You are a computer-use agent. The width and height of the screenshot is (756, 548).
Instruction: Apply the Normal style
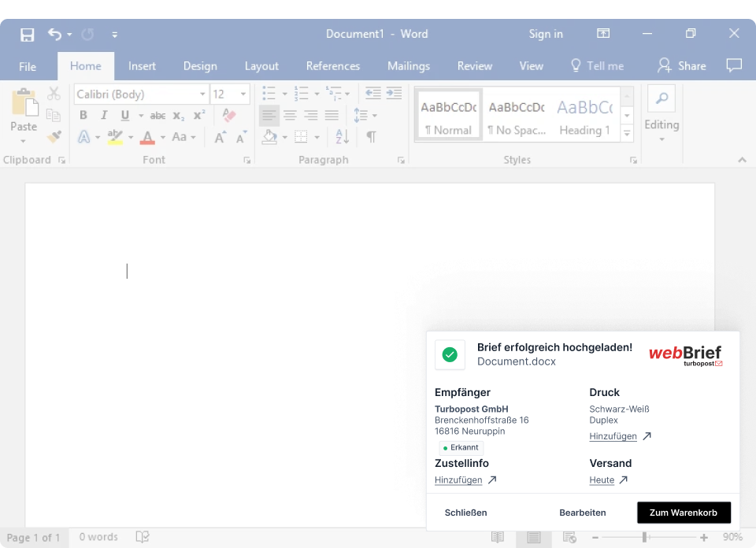point(448,116)
